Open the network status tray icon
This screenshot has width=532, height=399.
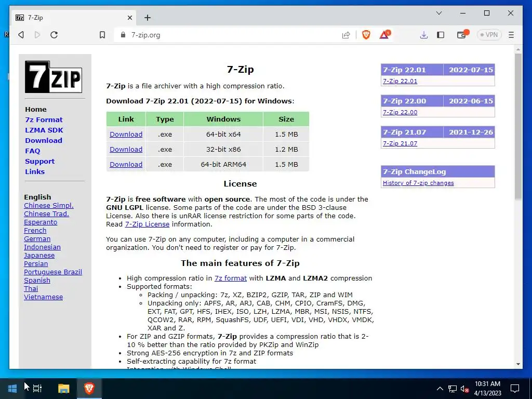coord(453,389)
